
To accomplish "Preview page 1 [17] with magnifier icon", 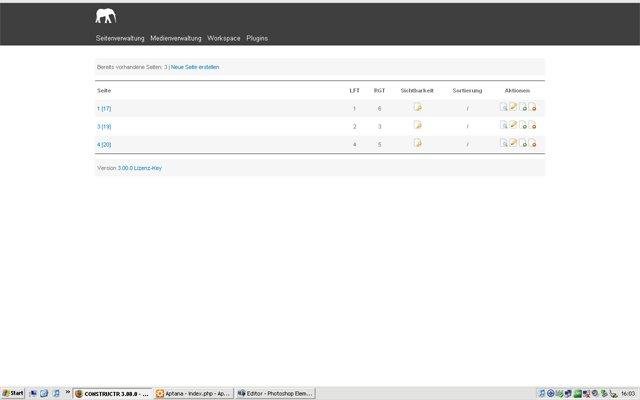I will [504, 107].
